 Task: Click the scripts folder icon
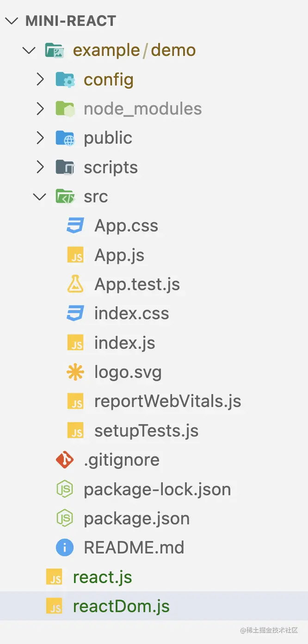tap(65, 167)
